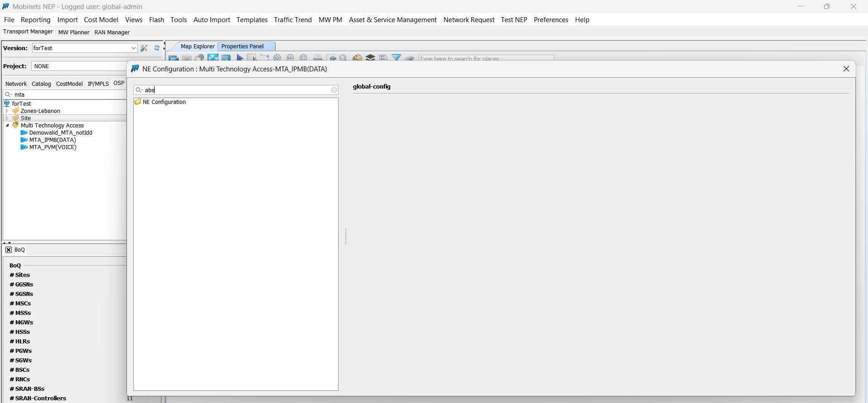868x403 pixels.
Task: Open the RAN Manager module
Action: [112, 32]
